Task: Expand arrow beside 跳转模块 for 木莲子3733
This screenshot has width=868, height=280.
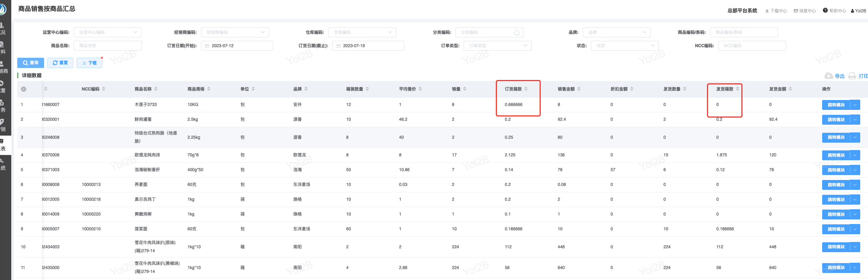Action: 855,105
